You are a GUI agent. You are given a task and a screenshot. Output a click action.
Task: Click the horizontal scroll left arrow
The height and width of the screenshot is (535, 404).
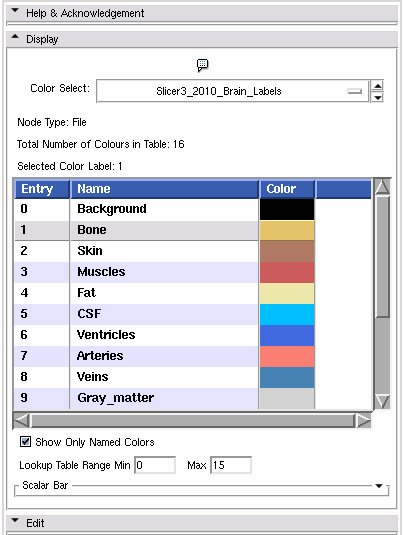click(21, 420)
